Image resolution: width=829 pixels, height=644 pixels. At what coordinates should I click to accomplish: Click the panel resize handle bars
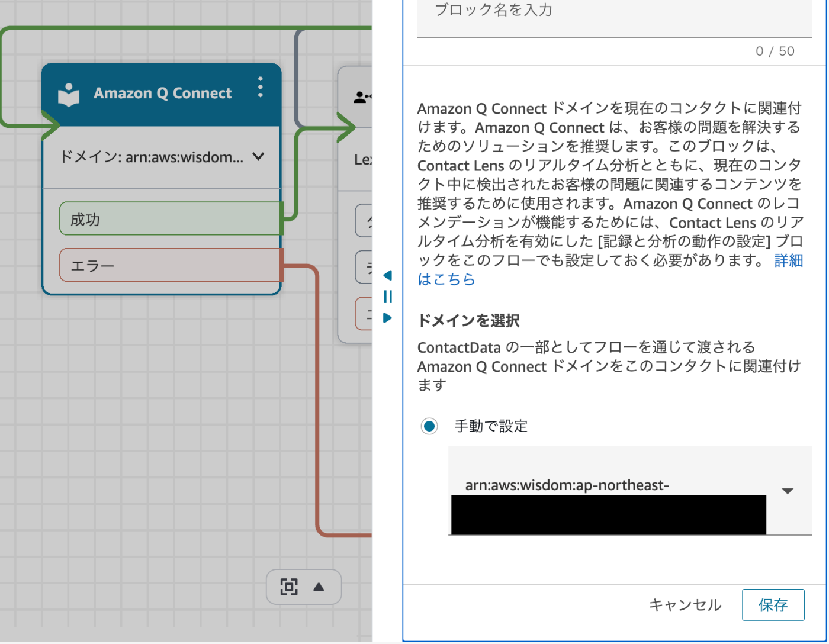388,297
